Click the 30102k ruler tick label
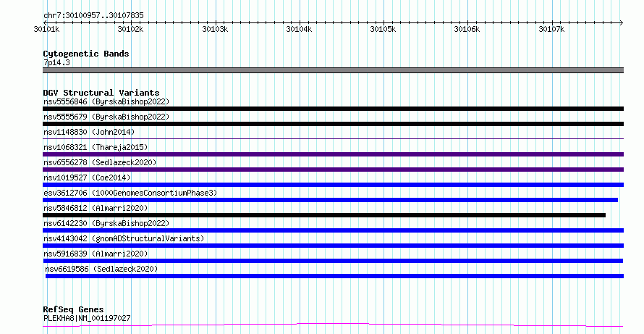The image size is (644, 334). (130, 29)
